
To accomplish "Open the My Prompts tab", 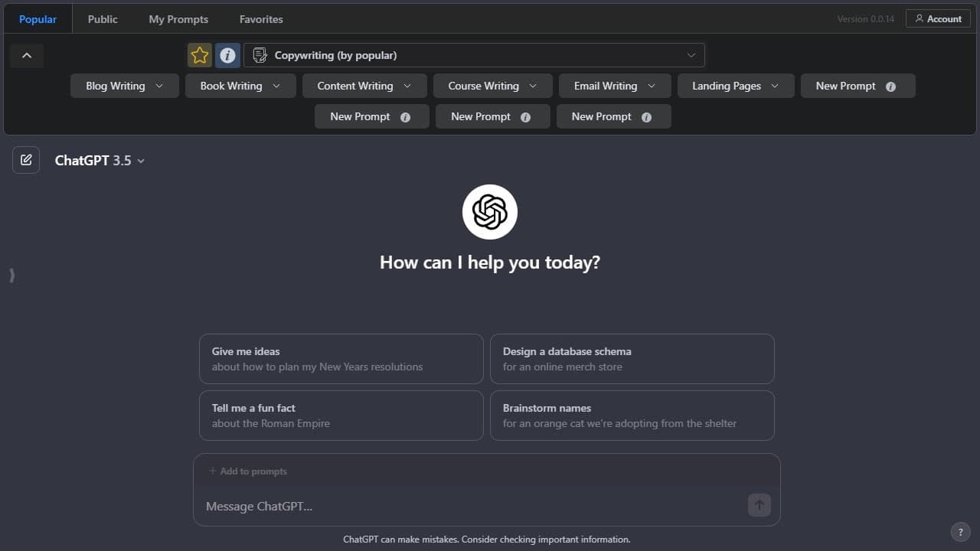I will point(178,19).
